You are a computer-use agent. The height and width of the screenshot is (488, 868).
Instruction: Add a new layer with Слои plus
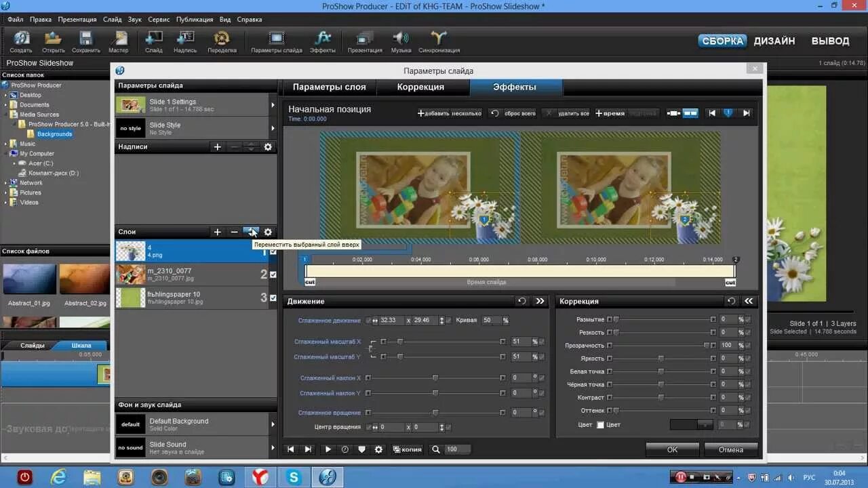(217, 232)
